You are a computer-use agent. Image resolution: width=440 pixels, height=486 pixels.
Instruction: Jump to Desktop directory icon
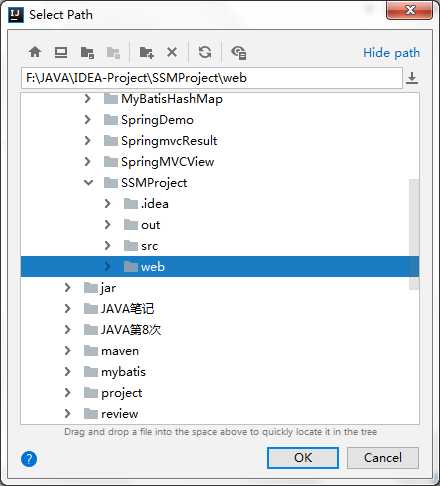point(61,52)
